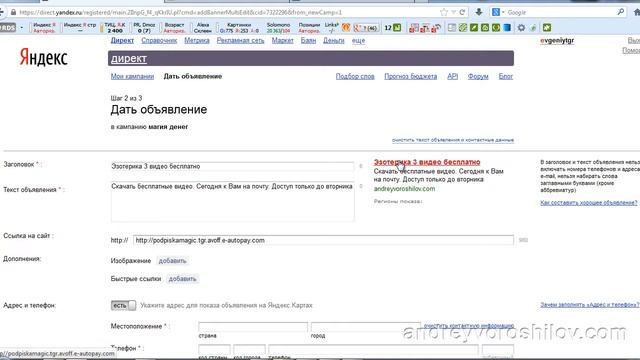640x360 pixels.
Task: Open the Директ service link in the top menu
Action: click(x=122, y=40)
